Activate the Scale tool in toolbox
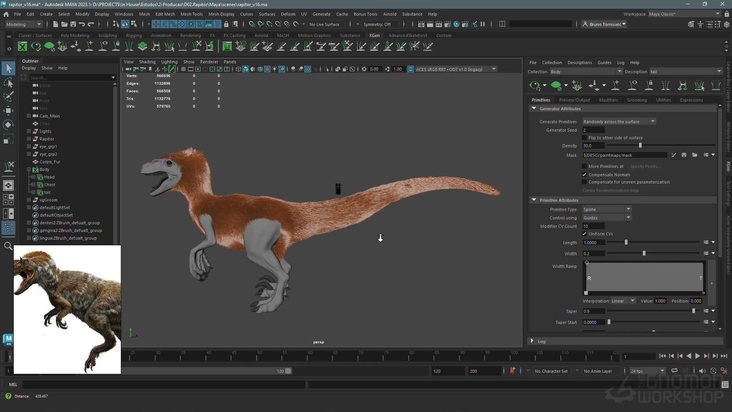This screenshot has height=412, width=732. [x=8, y=139]
